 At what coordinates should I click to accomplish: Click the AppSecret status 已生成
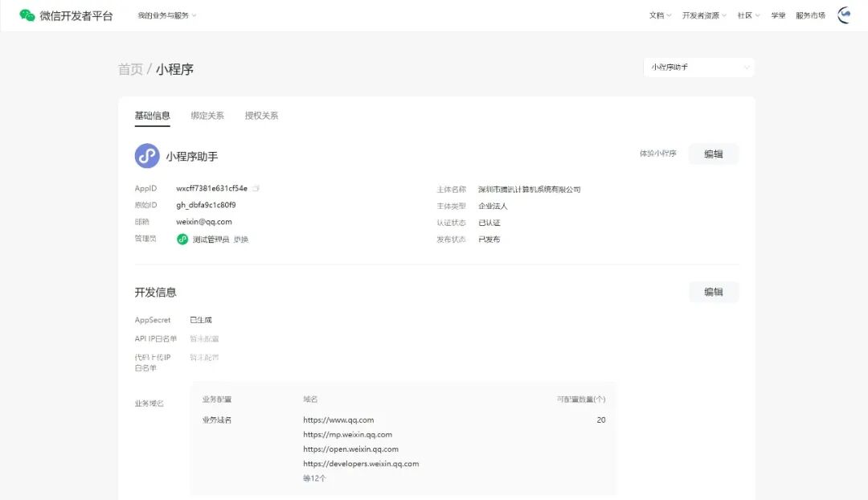pyautogui.click(x=200, y=320)
